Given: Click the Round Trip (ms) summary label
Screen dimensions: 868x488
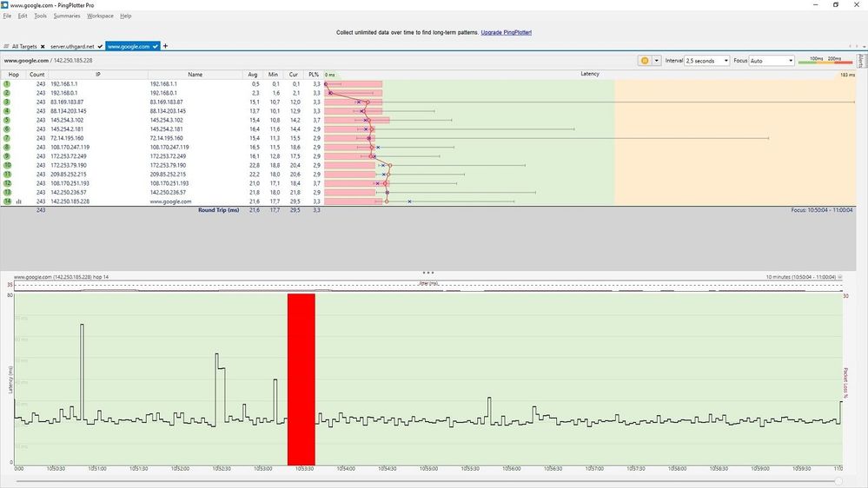Looking at the screenshot, I should tap(219, 210).
